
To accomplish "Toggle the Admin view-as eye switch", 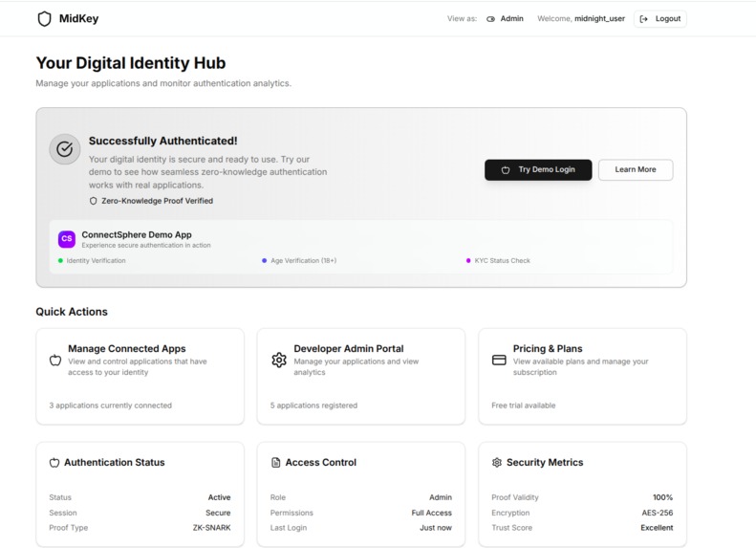I will [x=490, y=19].
